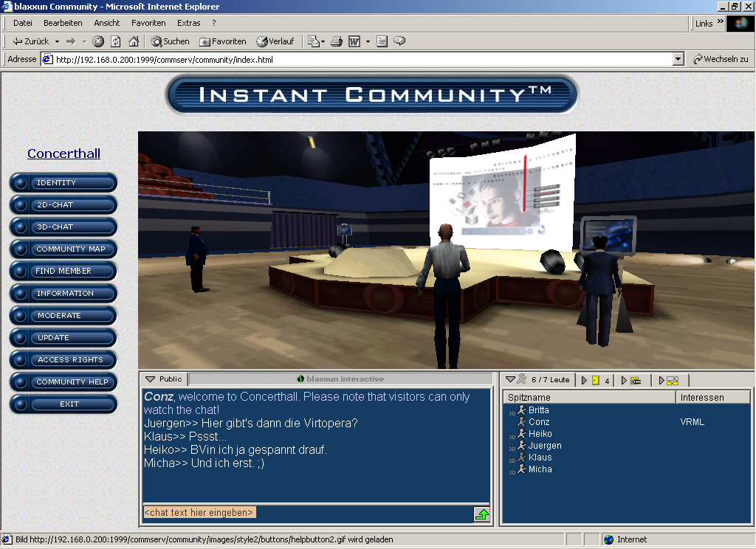Click the Windows logo throbber icon
Screen dimensions: 756x549
tap(740, 23)
